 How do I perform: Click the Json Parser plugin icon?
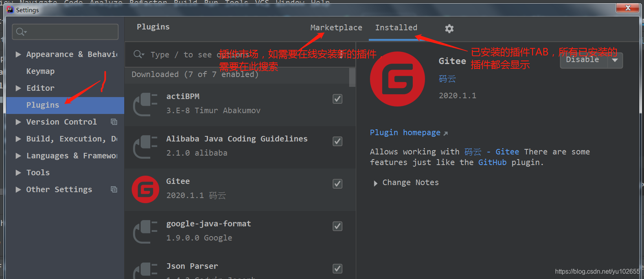[x=145, y=270]
